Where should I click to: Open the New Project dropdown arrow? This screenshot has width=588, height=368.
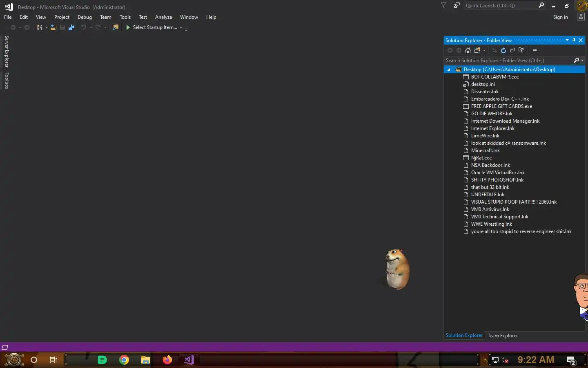[46, 27]
